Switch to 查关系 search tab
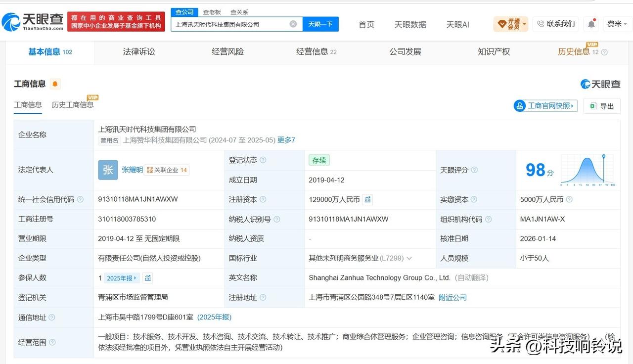 [x=239, y=12]
